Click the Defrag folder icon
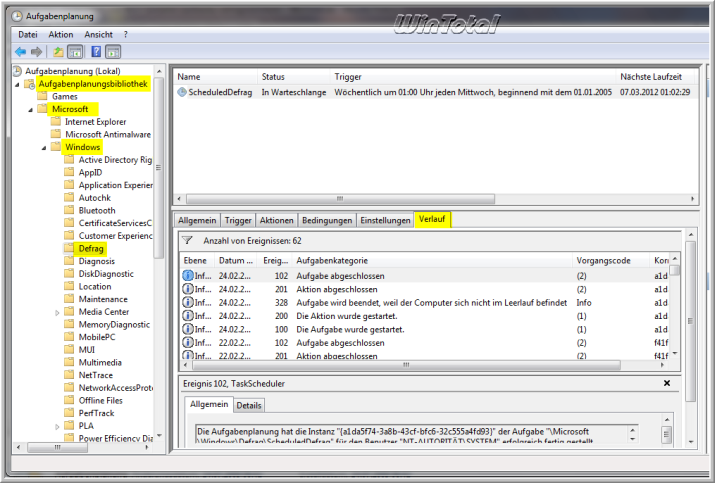715x483 pixels. [x=69, y=248]
